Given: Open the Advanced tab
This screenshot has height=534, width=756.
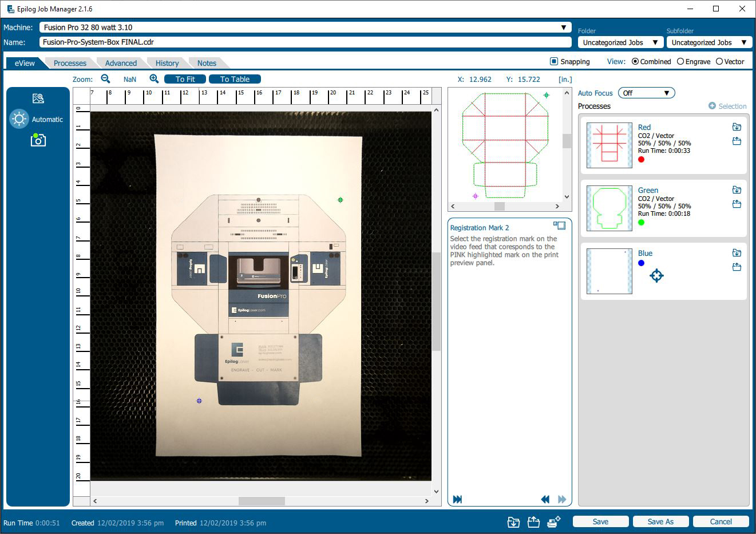Looking at the screenshot, I should click(x=121, y=63).
